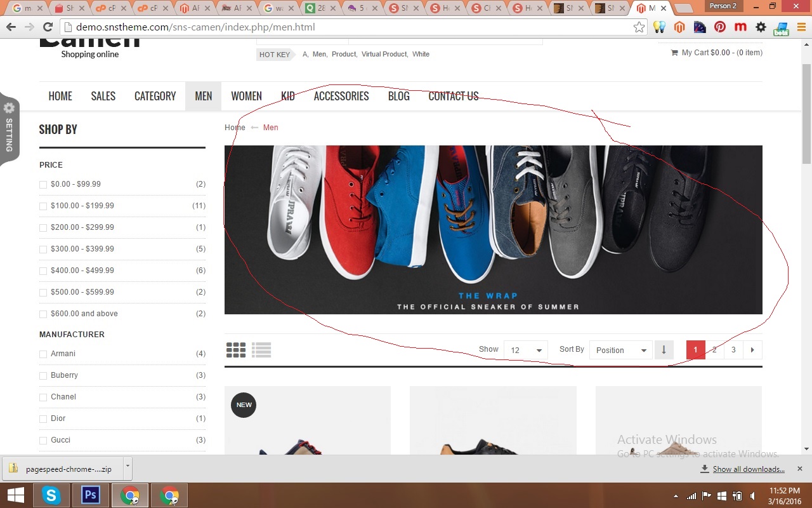
Task: Open the Show 12 items dropdown
Action: (x=525, y=350)
